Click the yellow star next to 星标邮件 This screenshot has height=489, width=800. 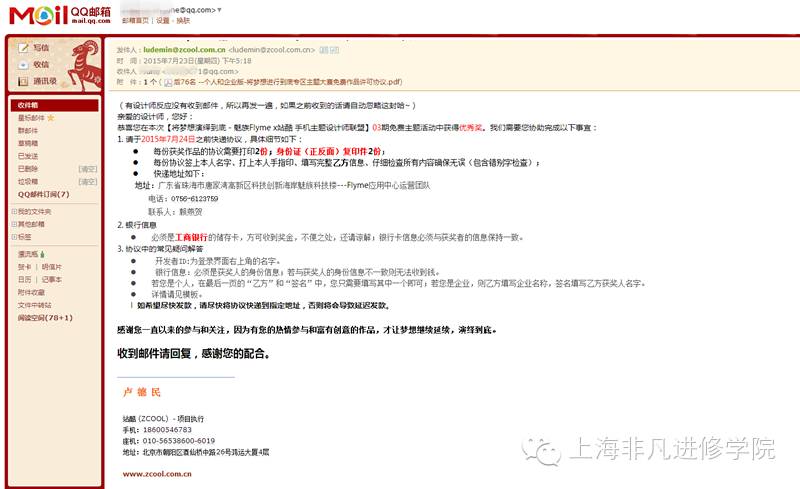(x=51, y=117)
